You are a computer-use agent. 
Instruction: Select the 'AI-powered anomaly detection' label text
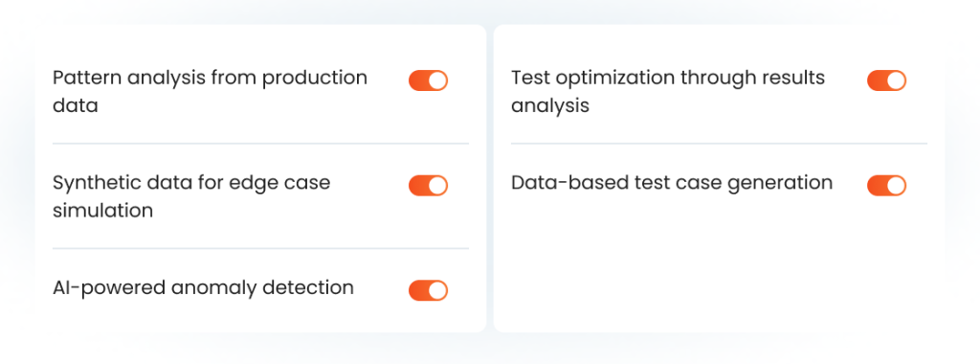click(203, 288)
